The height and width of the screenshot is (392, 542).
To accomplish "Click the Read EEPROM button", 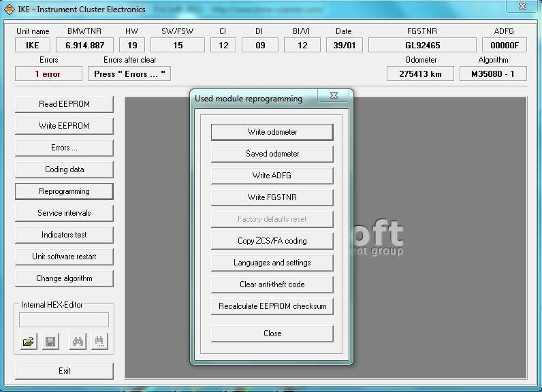I will (x=64, y=104).
